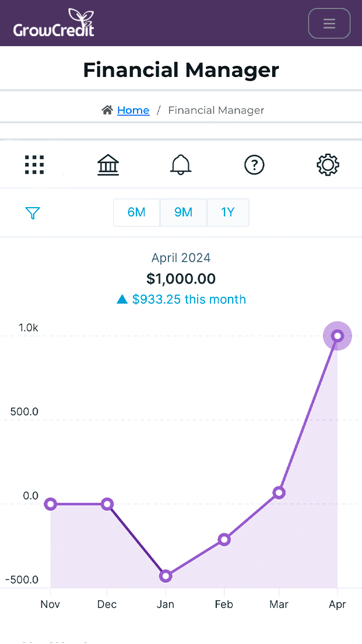Open the hamburger menu button
This screenshot has height=644, width=362.
[x=329, y=23]
